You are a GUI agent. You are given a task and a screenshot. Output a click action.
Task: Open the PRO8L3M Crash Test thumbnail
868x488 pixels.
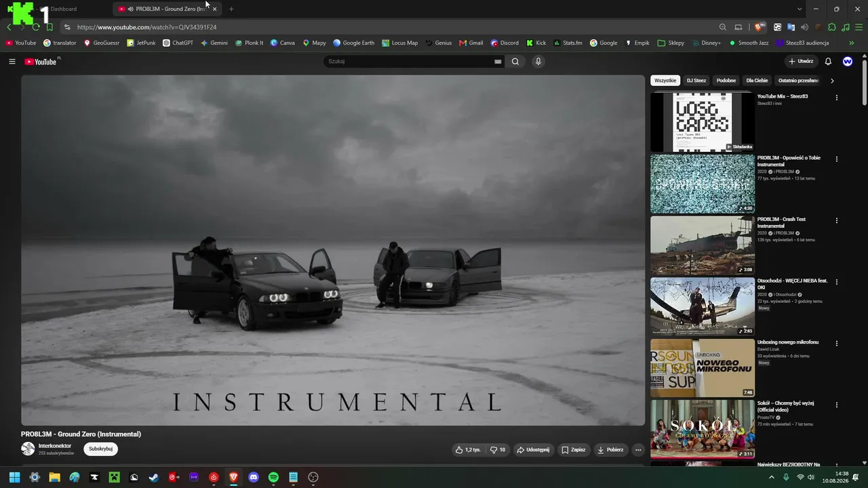point(703,245)
